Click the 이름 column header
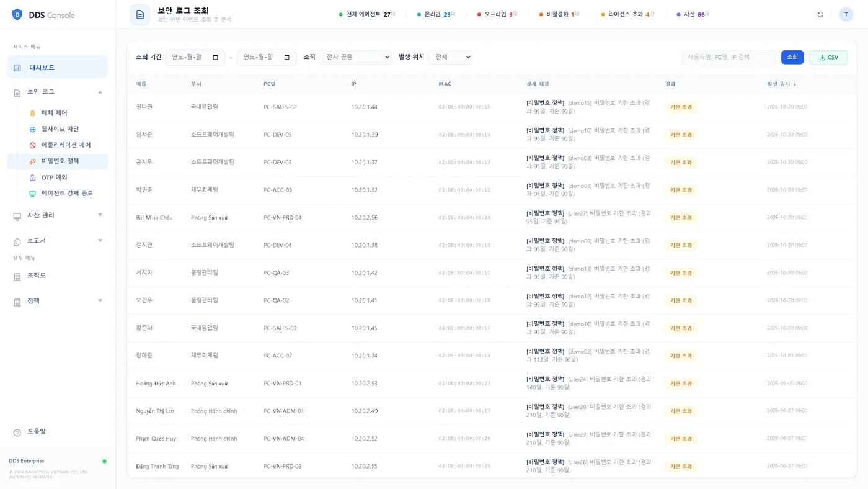 [x=141, y=84]
